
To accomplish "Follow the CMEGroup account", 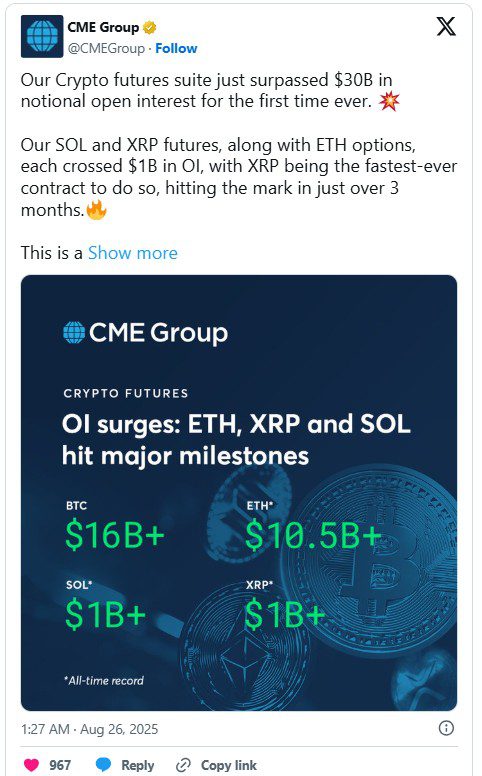I will pyautogui.click(x=176, y=48).
